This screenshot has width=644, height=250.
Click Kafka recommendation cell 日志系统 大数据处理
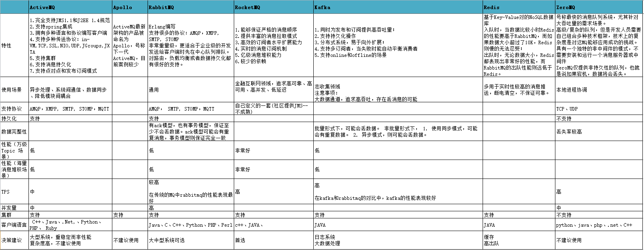click(x=398, y=240)
